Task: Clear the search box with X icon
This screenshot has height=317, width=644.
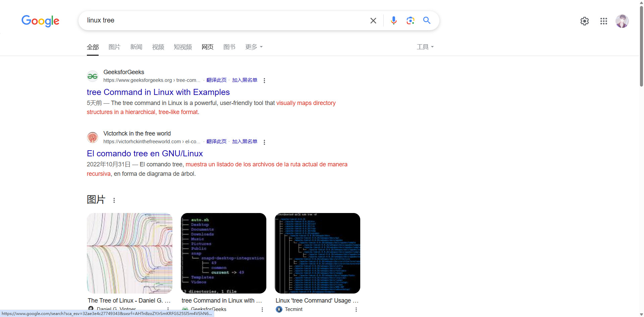Action: (373, 20)
